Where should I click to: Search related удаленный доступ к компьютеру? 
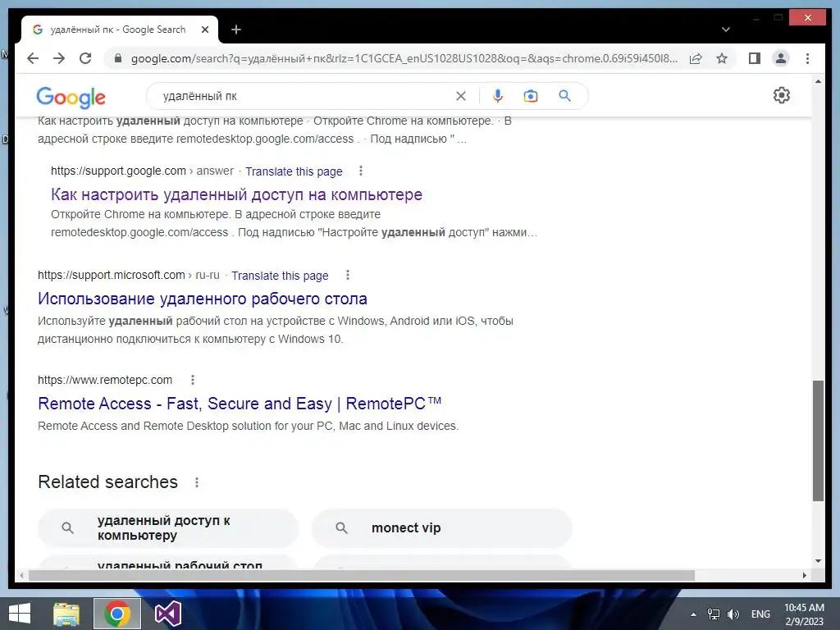click(167, 527)
